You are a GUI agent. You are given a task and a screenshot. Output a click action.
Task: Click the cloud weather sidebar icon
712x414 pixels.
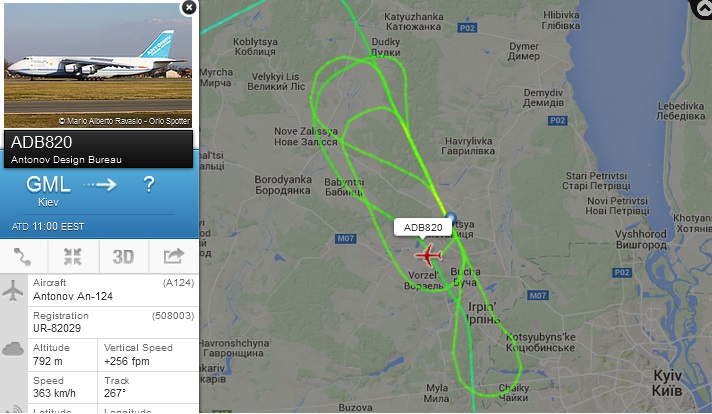click(13, 349)
